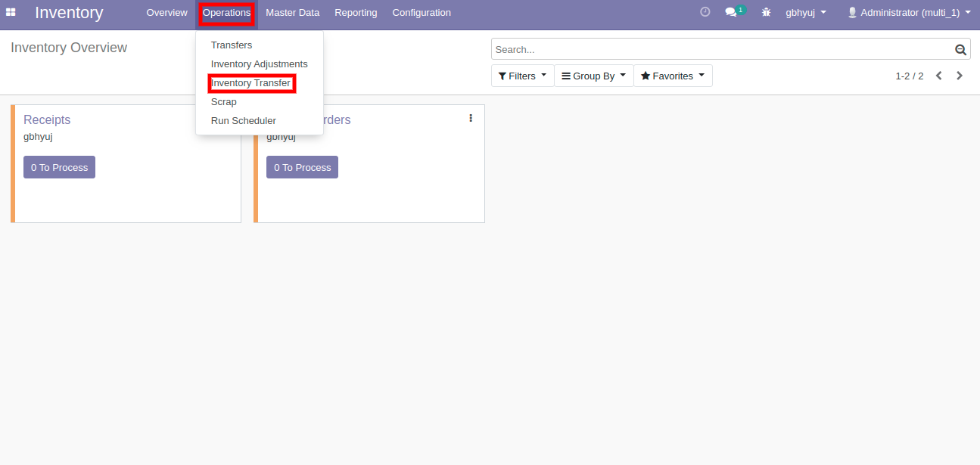Viewport: 980px width, 465px height.
Task: Open the Favorites dropdown
Action: point(672,76)
